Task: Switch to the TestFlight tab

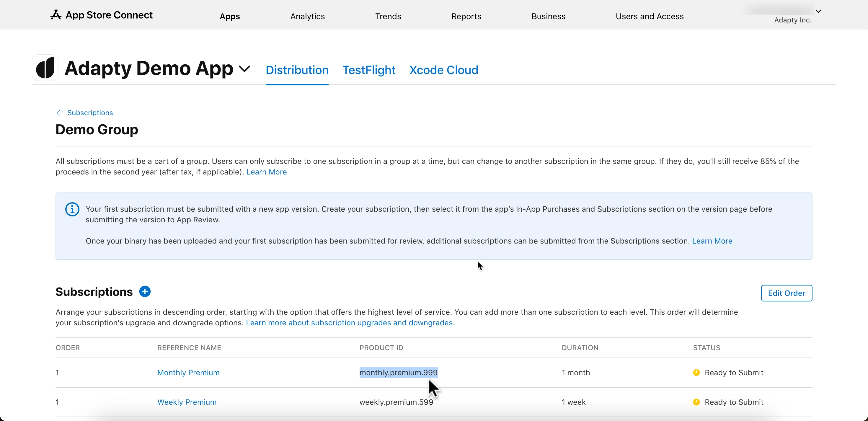Action: 369,70
